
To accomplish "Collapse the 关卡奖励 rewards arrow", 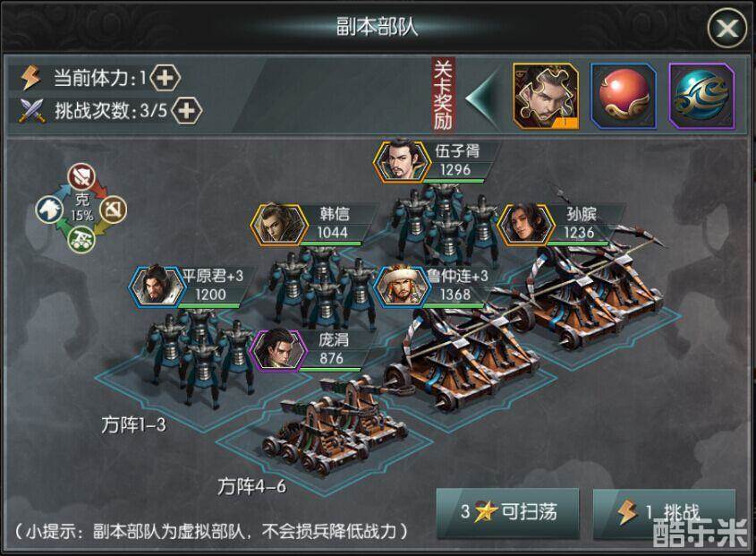I will (x=482, y=97).
